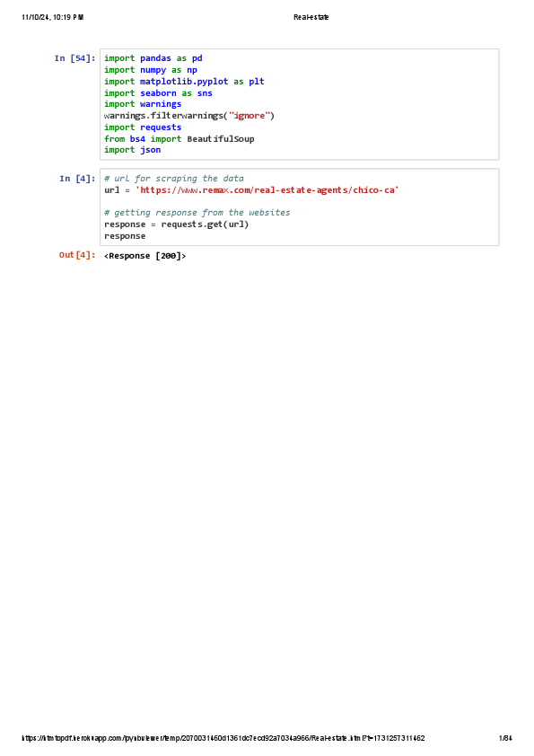This screenshot has width=534, height=756.
Task: Click '# getting response from the websites' comment
Action: [x=197, y=213]
